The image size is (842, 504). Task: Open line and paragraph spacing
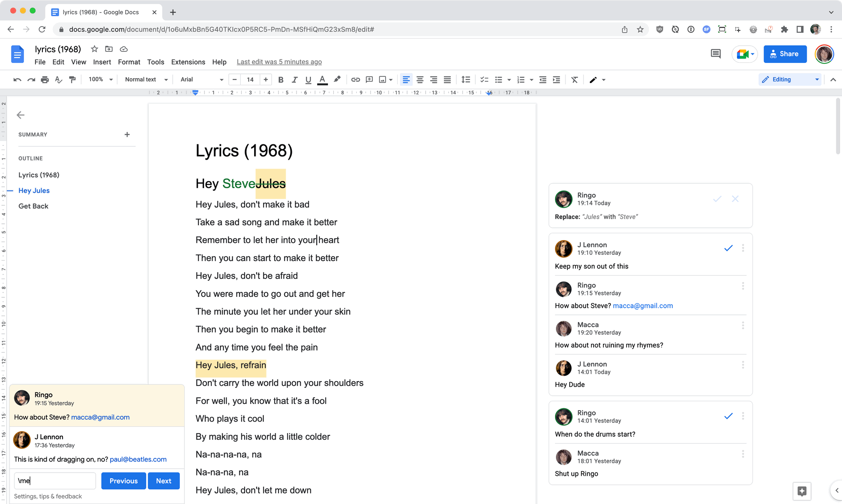tap(466, 80)
